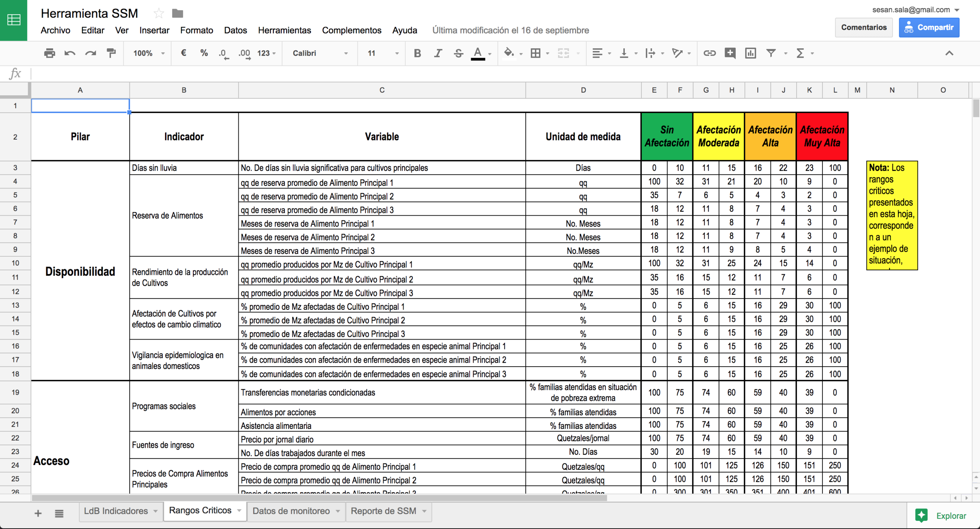This screenshot has width=980, height=529.
Task: Select the yellow Nota cell
Action: click(892, 215)
